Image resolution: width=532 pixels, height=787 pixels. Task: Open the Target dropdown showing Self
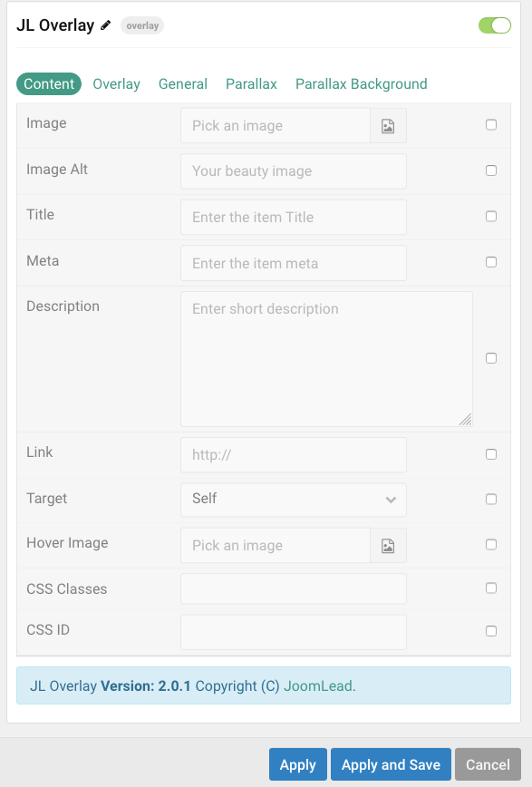(293, 500)
